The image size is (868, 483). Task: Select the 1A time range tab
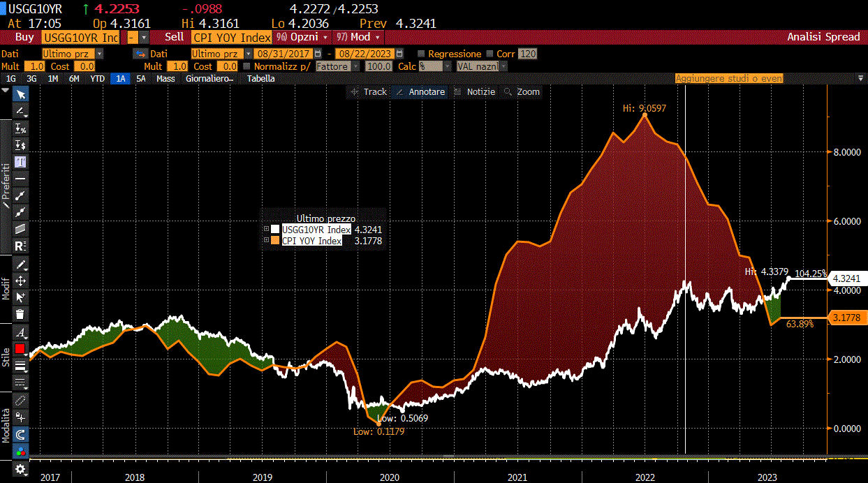pos(121,79)
